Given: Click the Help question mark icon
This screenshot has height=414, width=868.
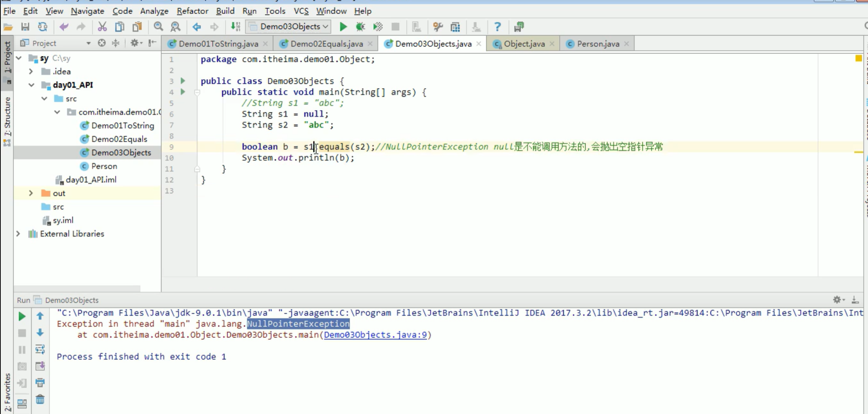Looking at the screenshot, I should pos(497,27).
